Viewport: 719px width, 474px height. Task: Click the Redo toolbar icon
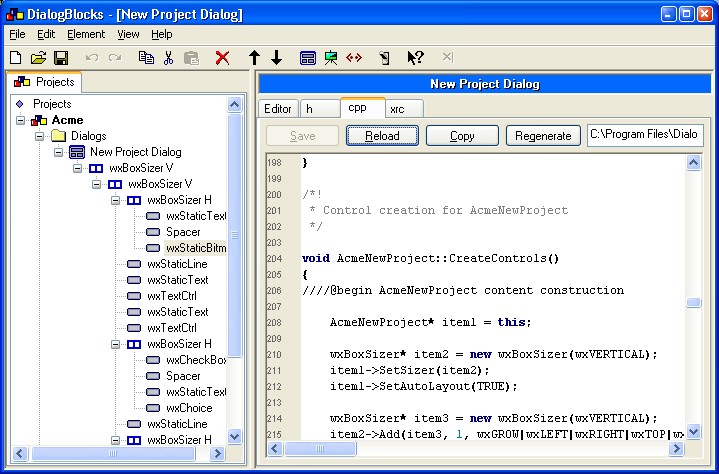[x=115, y=58]
